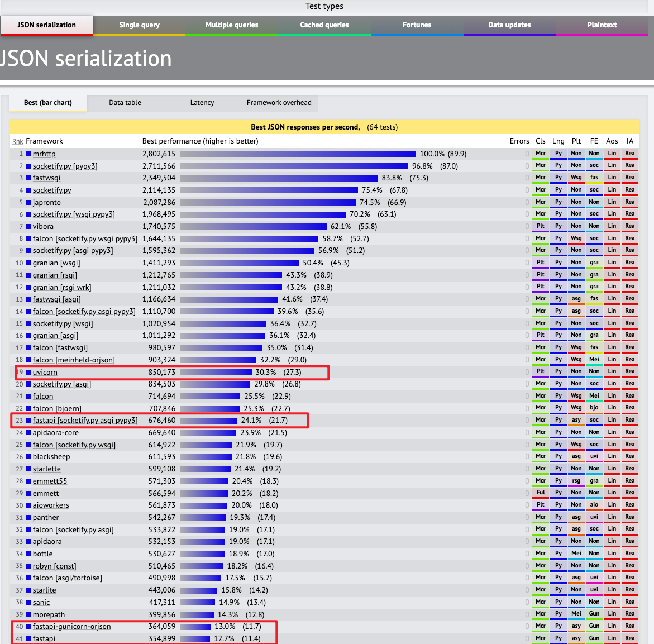Click the rsg platform tag in emmett55 row
This screenshot has height=644, width=654.
[576, 481]
